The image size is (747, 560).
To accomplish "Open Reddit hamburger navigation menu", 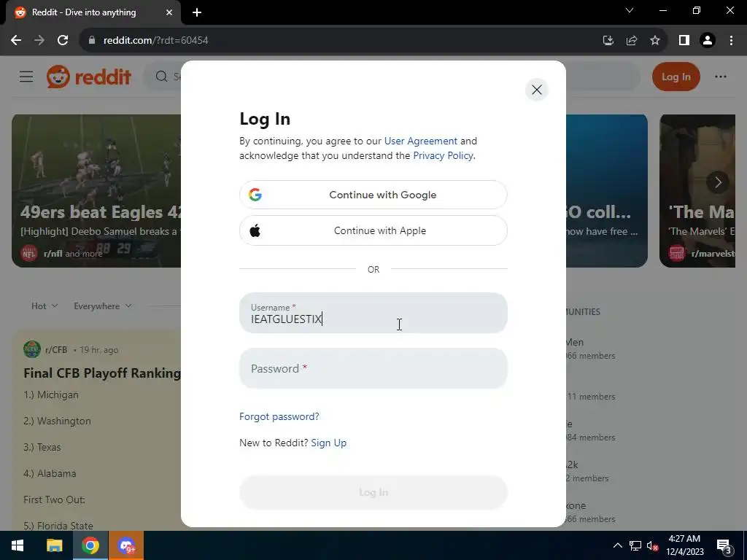I will [x=26, y=77].
